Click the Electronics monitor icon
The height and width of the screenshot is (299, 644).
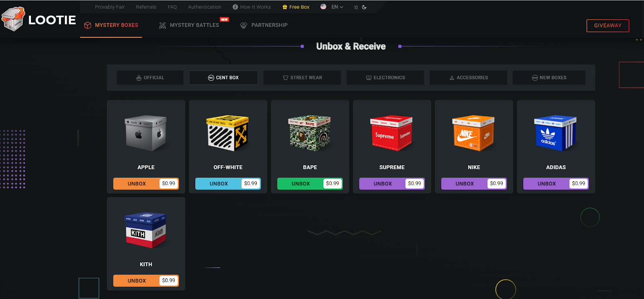point(369,78)
